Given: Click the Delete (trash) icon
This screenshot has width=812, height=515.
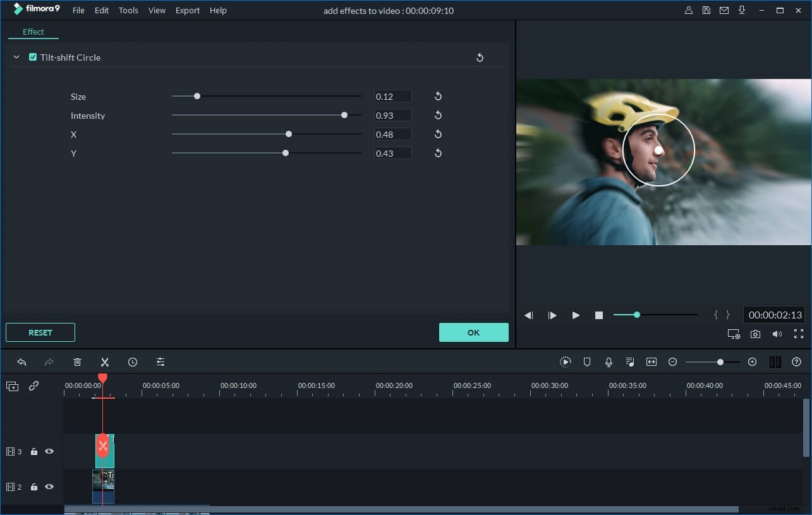Looking at the screenshot, I should coord(77,361).
